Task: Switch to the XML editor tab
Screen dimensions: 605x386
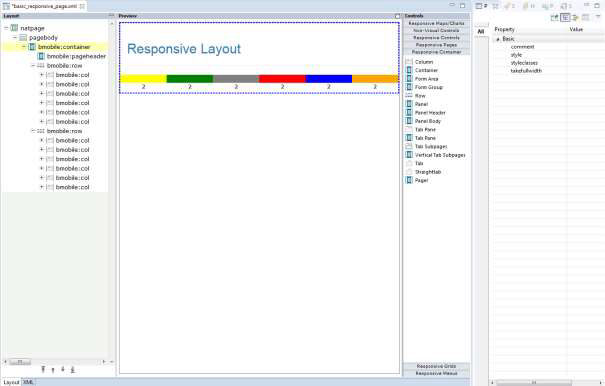Action: point(28,382)
